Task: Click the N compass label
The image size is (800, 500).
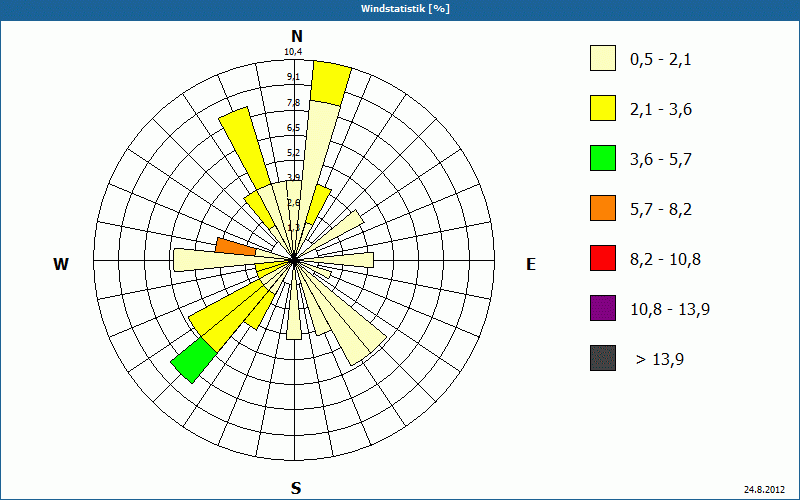Action: tap(296, 36)
